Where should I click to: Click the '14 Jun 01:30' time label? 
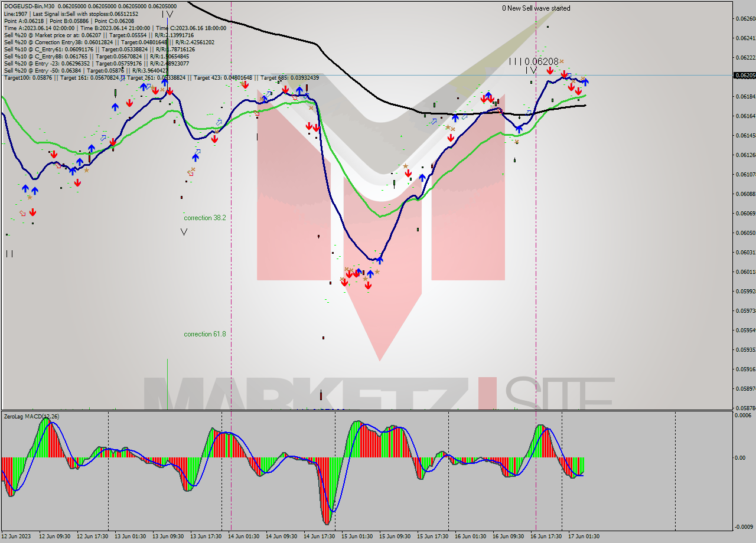[x=243, y=537]
